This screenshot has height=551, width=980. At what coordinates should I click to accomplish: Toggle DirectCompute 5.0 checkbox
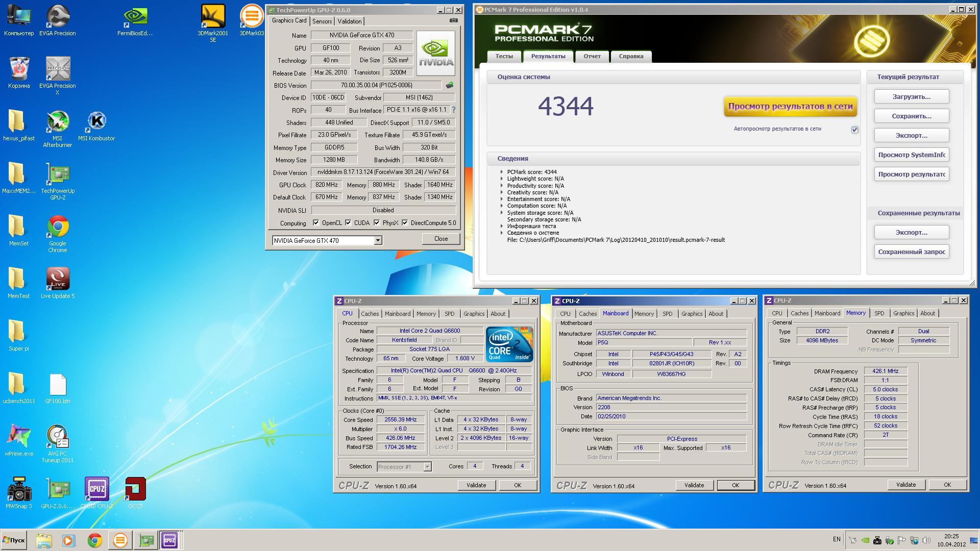[405, 222]
